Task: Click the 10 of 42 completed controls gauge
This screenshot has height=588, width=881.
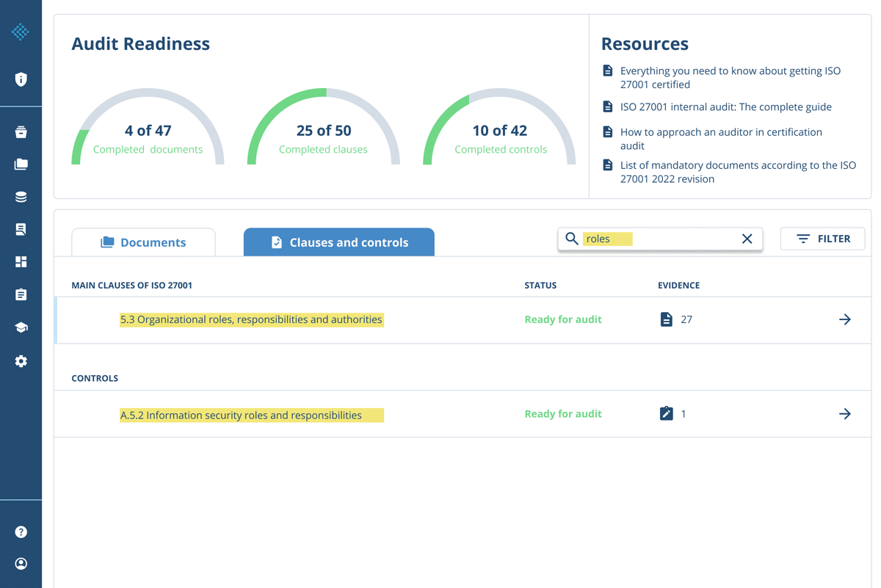Action: (x=500, y=127)
